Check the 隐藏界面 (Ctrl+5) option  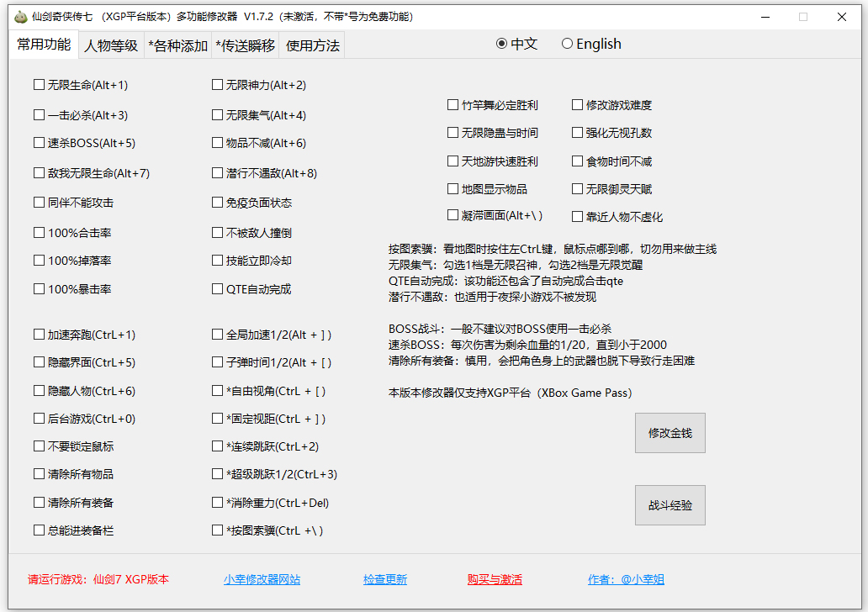[39, 362]
